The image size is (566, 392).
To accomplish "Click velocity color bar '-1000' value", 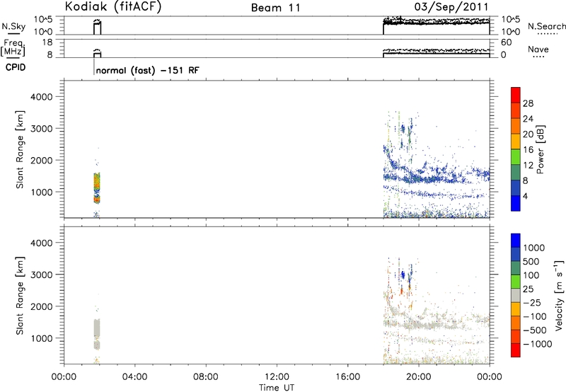I will [538, 344].
